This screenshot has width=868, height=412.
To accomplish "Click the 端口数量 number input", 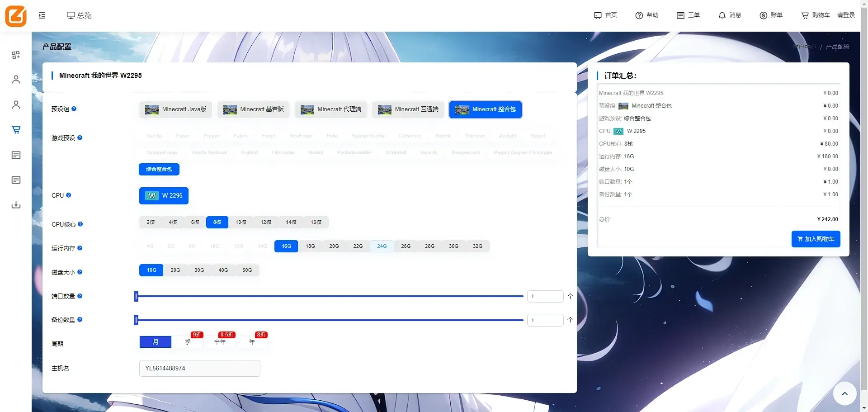I will tap(545, 296).
